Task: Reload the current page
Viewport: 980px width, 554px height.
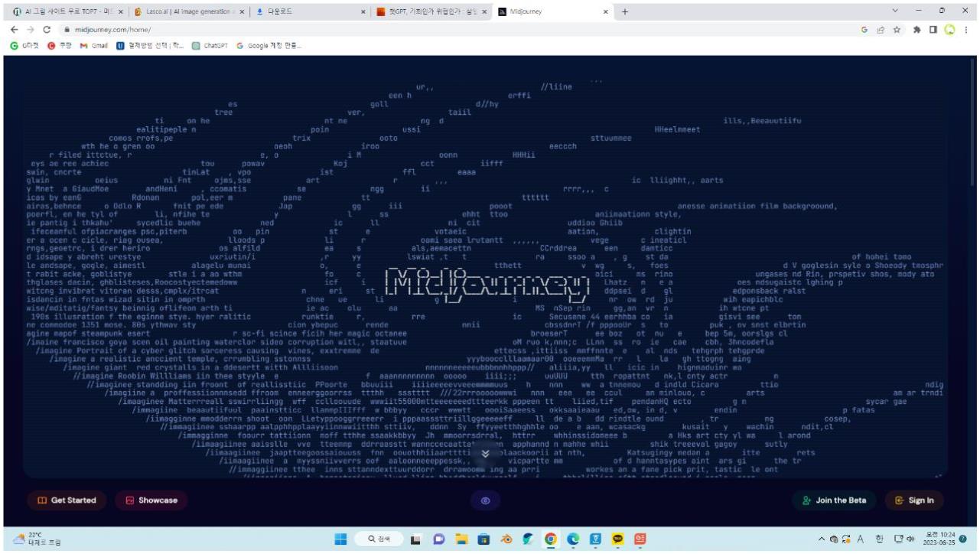Action: 48,30
